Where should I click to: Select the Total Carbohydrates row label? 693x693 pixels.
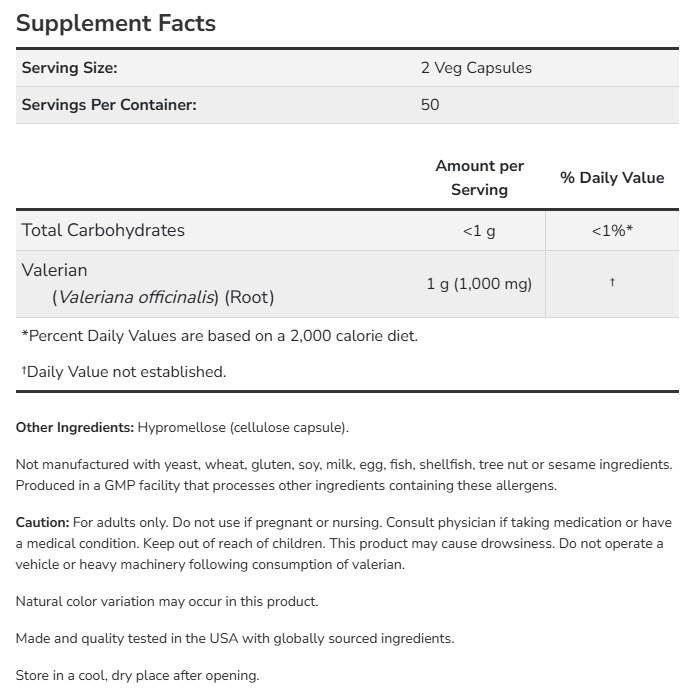[104, 230]
